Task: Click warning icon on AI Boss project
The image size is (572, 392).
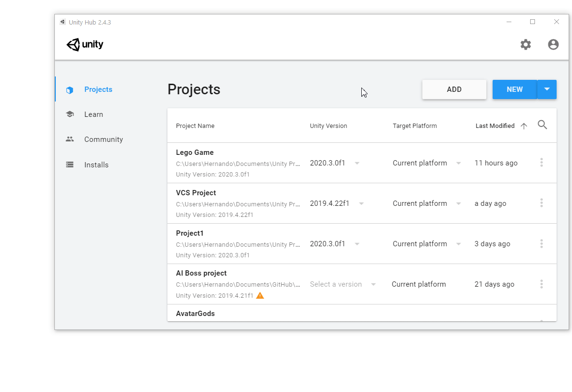Action: [260, 295]
